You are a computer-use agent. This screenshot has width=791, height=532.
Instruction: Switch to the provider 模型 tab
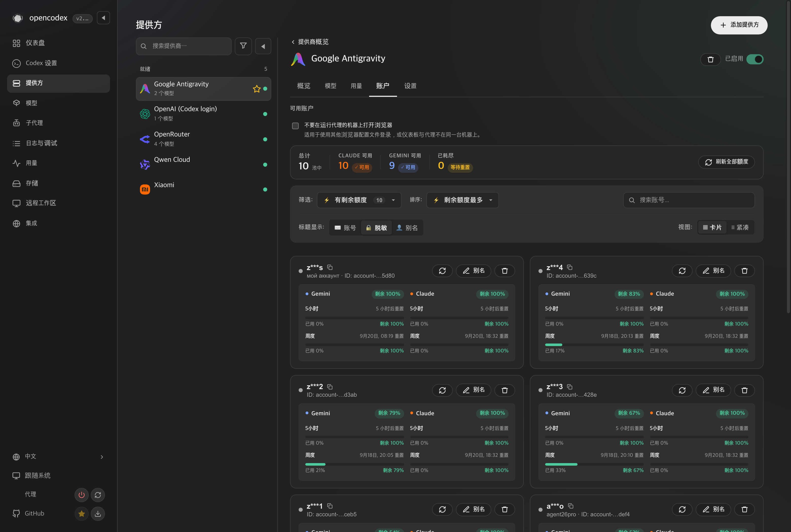point(330,86)
